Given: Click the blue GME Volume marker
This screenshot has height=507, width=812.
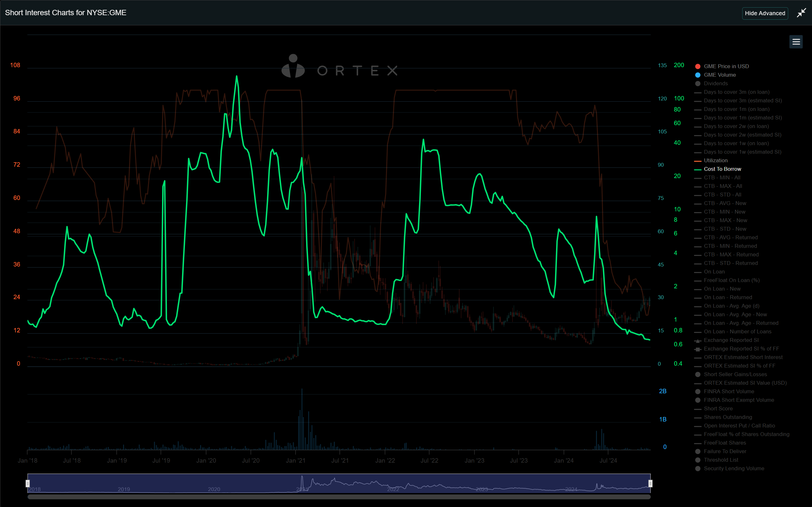Looking at the screenshot, I should pos(698,75).
